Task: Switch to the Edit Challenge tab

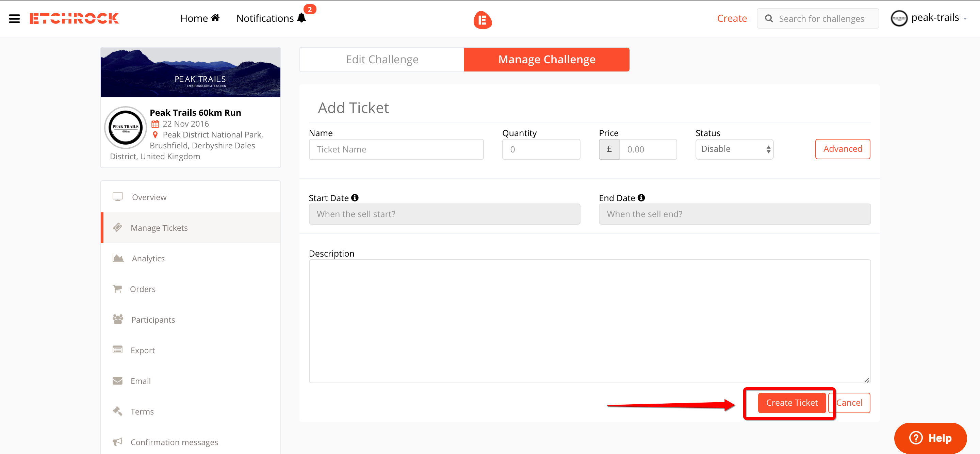Action: 382,59
